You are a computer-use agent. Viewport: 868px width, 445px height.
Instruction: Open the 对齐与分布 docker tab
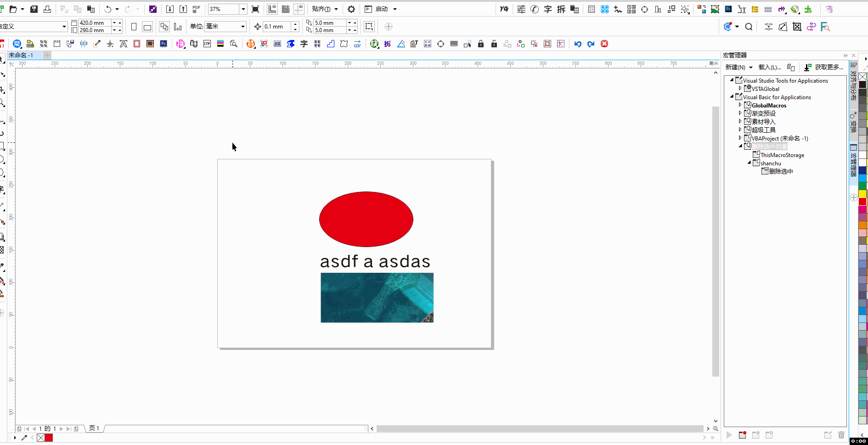coord(853,84)
